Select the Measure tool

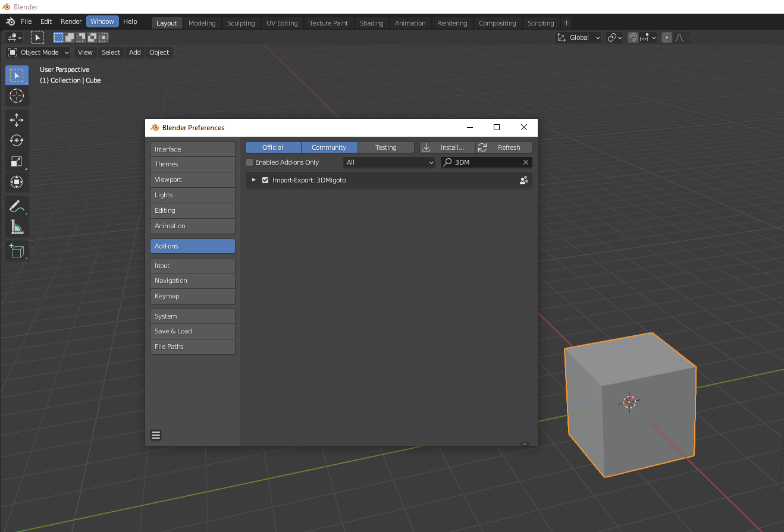pyautogui.click(x=17, y=227)
